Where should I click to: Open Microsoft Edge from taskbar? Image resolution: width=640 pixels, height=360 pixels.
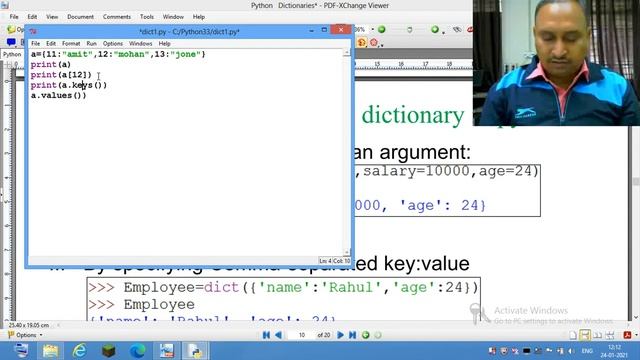(x=138, y=351)
